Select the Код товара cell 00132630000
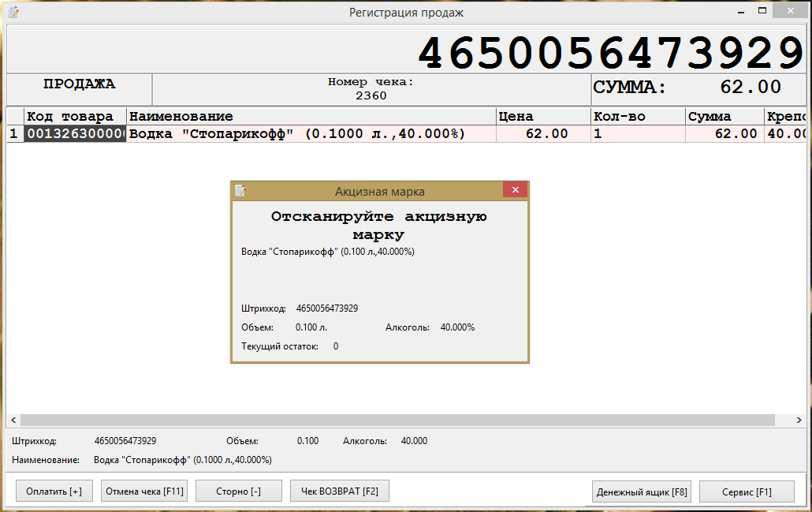The width and height of the screenshot is (812, 512). [x=75, y=134]
